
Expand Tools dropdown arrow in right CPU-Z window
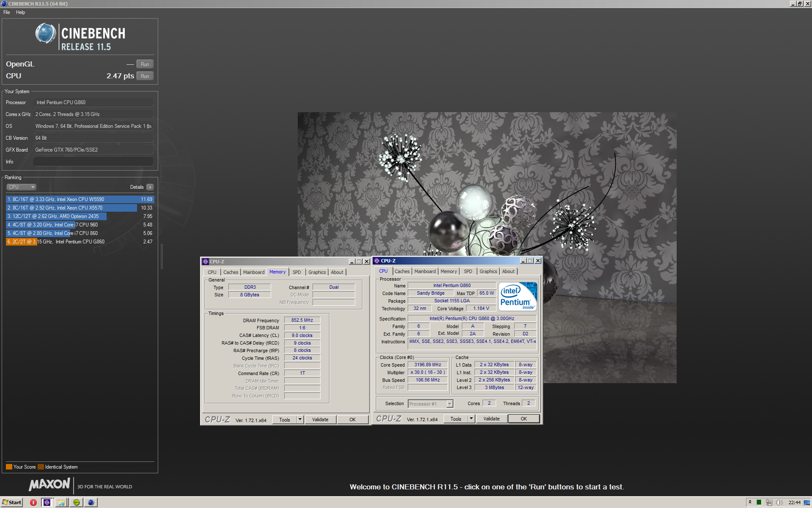471,419
